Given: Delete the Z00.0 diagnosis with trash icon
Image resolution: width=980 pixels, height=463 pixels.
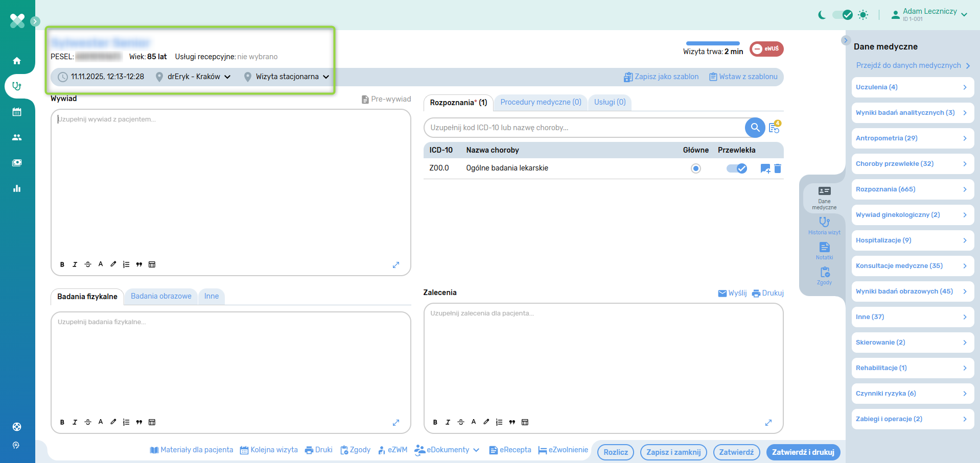Looking at the screenshot, I should pos(778,168).
